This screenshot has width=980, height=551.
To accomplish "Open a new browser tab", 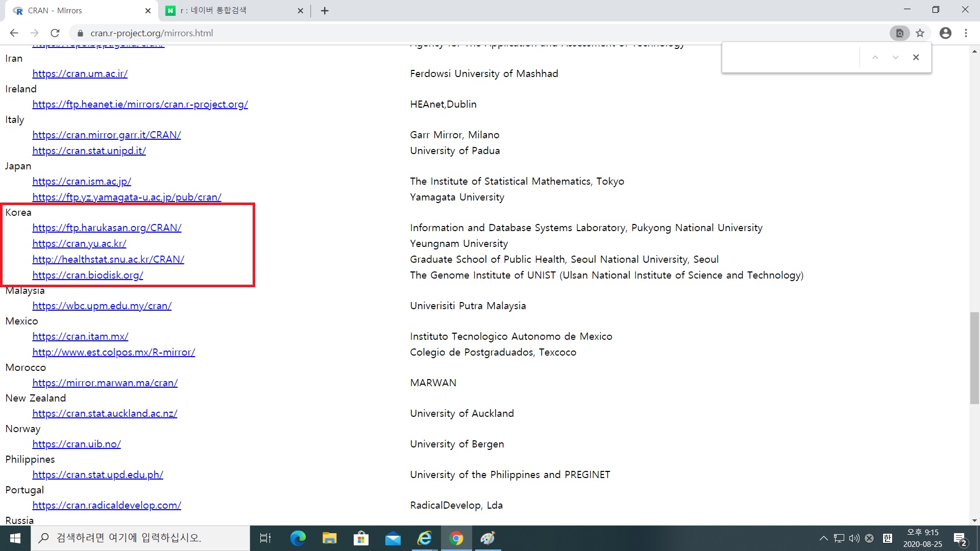I will coord(325,11).
